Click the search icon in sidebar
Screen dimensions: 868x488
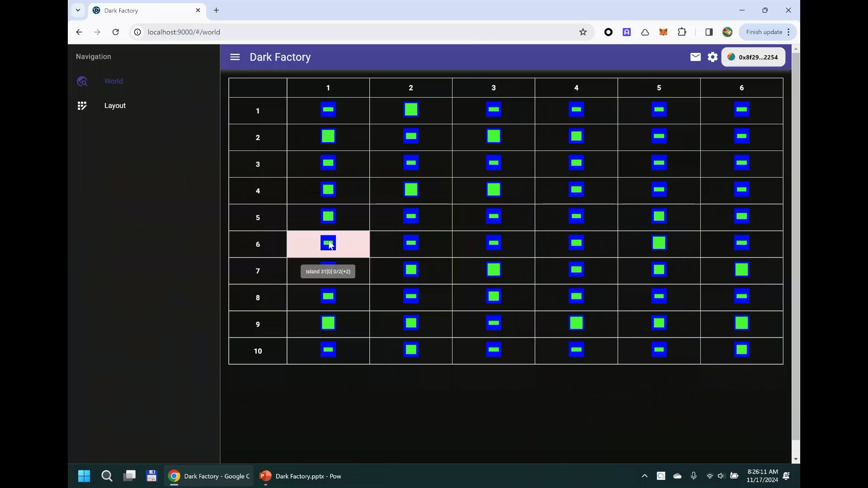[x=82, y=81]
